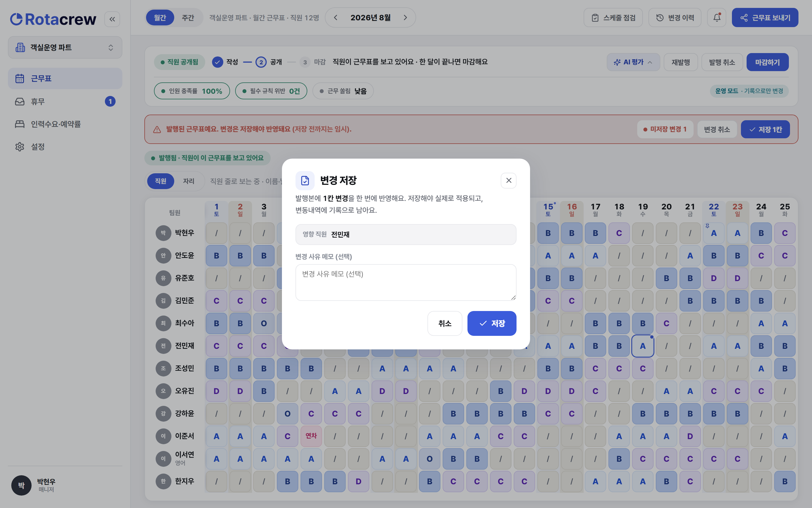Click 한지우's B cell on day 25
Viewport: 812px width, 508px height.
(x=785, y=481)
